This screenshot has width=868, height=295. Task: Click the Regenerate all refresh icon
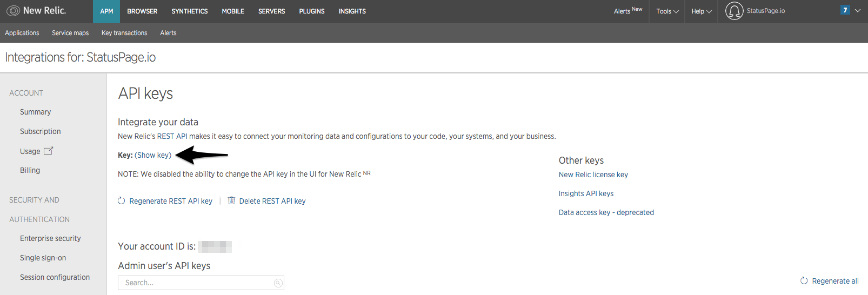(x=804, y=280)
